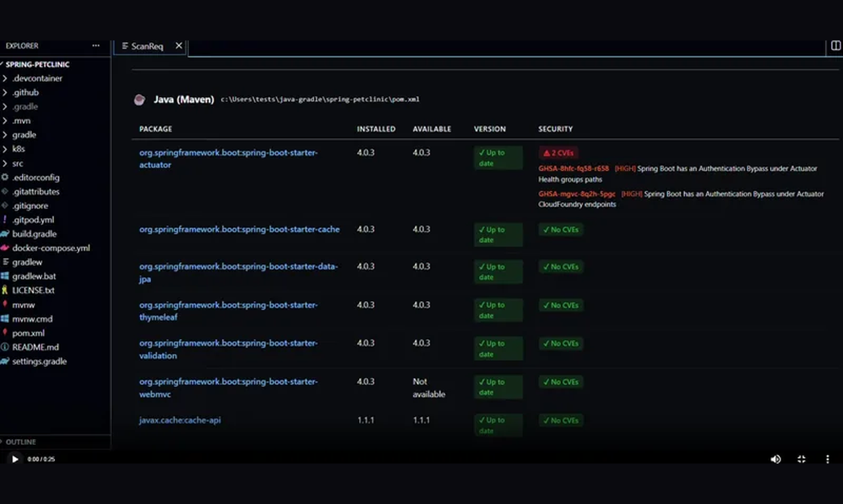
Task: Open the spring-boot-starter-validation package link
Action: coord(228,349)
